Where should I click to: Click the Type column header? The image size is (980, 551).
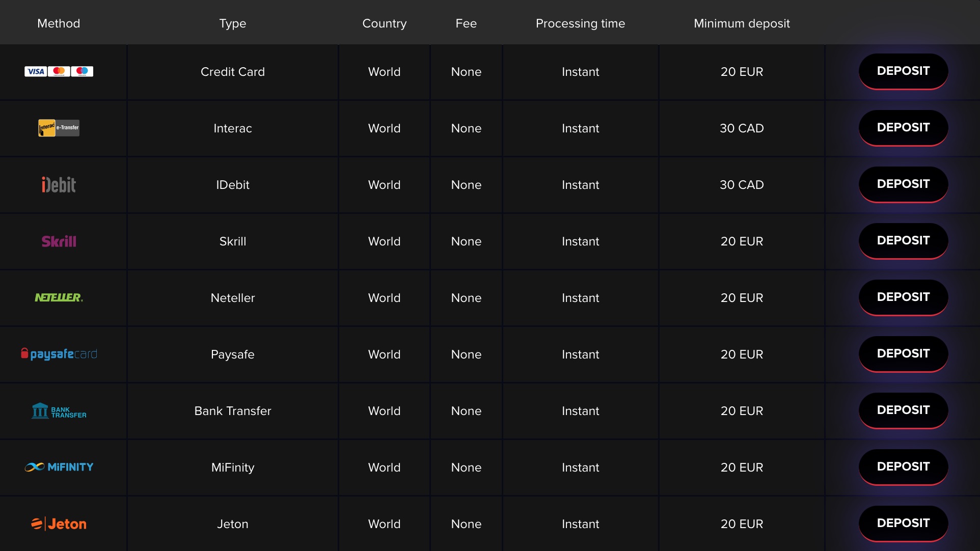coord(232,23)
